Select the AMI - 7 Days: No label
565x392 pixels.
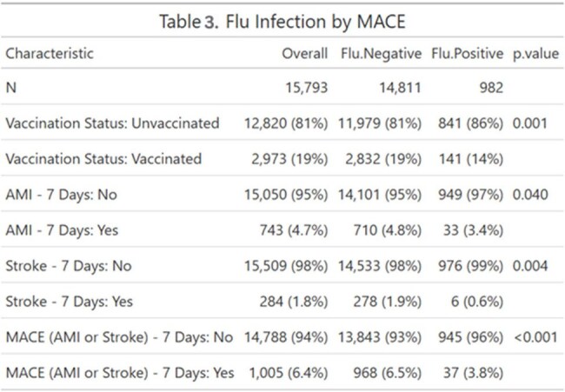coord(62,195)
